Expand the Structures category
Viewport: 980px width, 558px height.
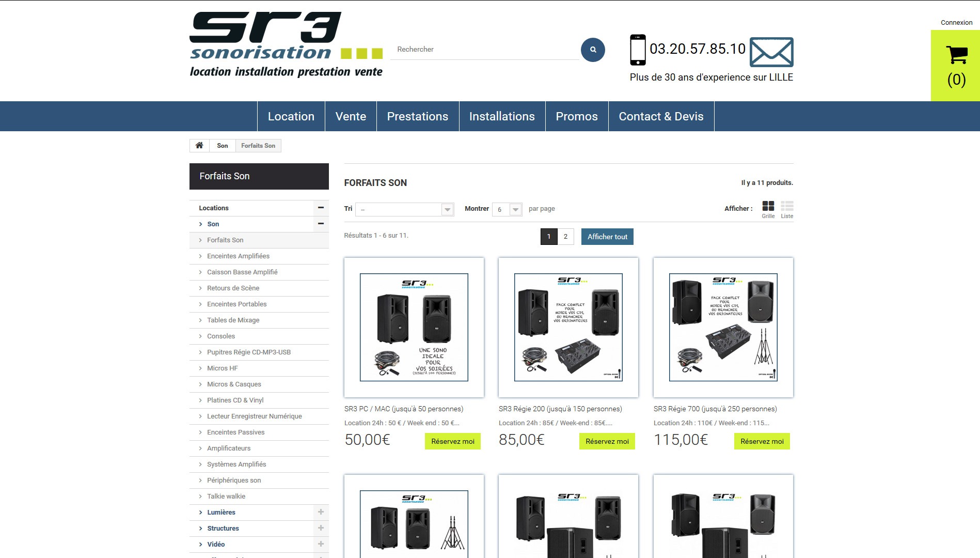(321, 528)
